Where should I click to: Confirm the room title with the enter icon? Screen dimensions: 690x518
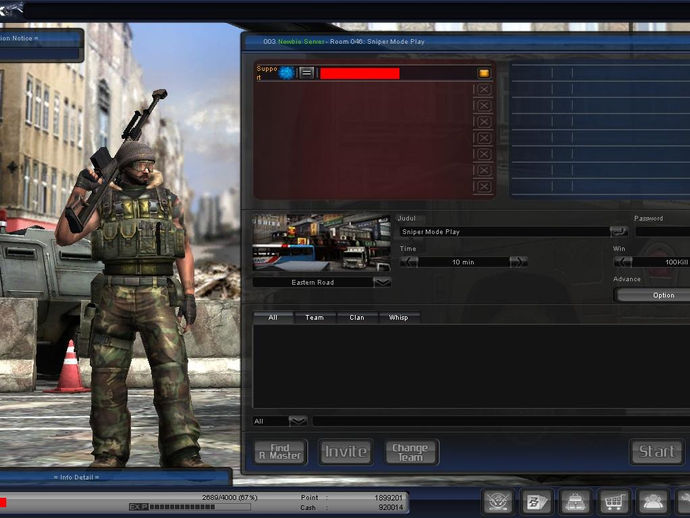click(619, 231)
